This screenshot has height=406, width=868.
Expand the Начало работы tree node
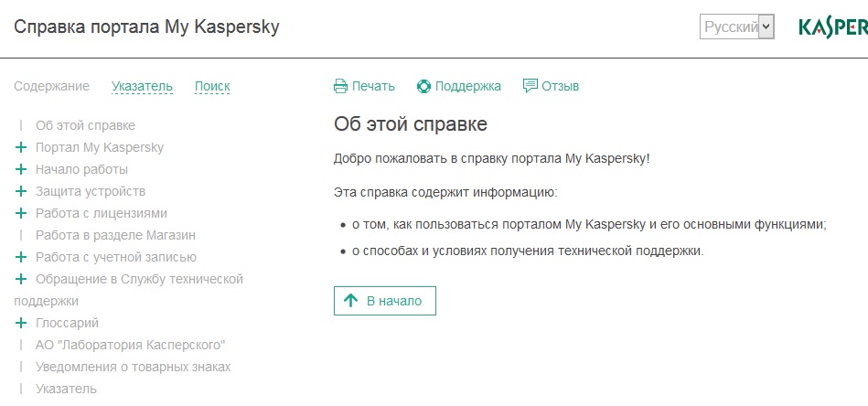pyautogui.click(x=21, y=169)
